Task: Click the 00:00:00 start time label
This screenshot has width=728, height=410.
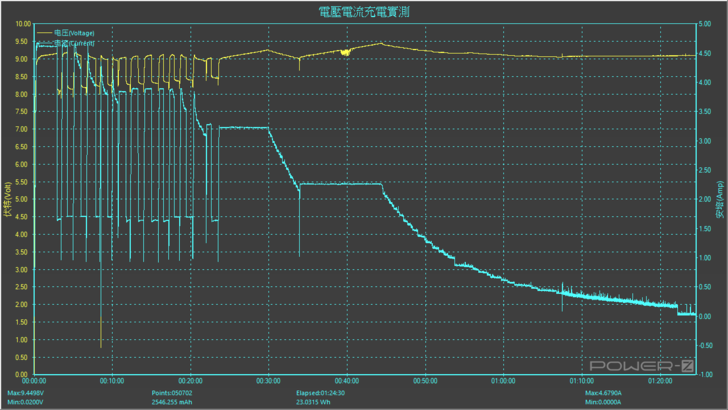Action: (x=35, y=381)
